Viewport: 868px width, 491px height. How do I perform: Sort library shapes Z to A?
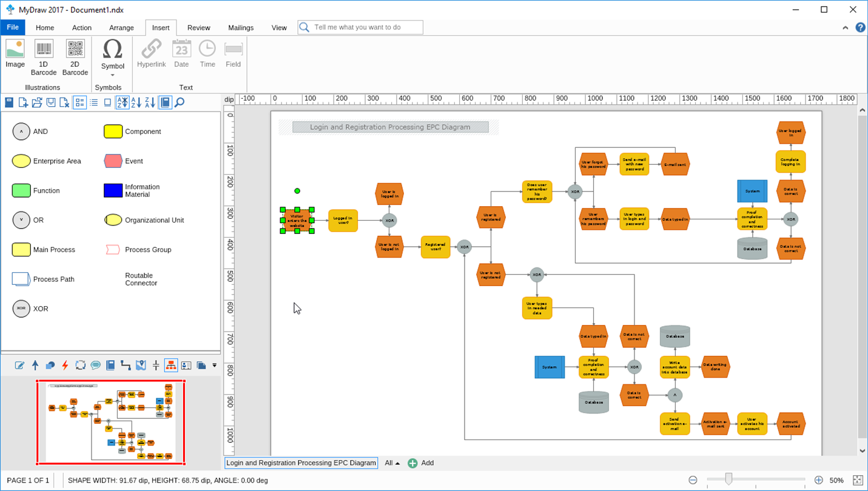[150, 102]
